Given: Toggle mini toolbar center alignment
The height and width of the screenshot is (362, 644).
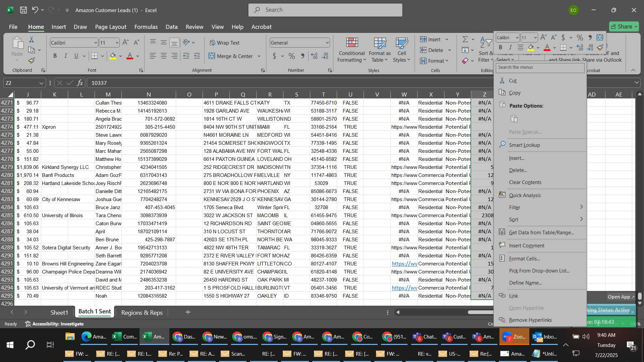Looking at the screenshot, I should coord(520,48).
